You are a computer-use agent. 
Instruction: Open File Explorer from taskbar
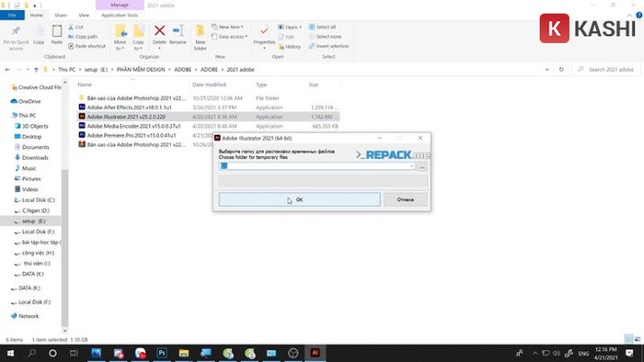184,353
